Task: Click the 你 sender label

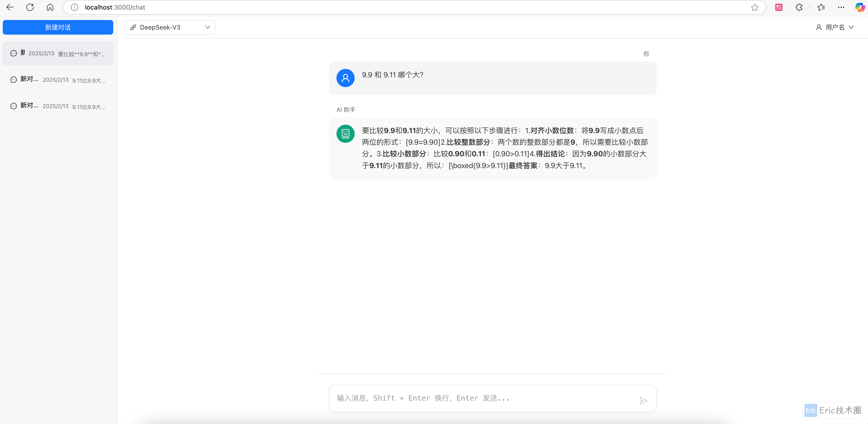Action: tap(646, 54)
